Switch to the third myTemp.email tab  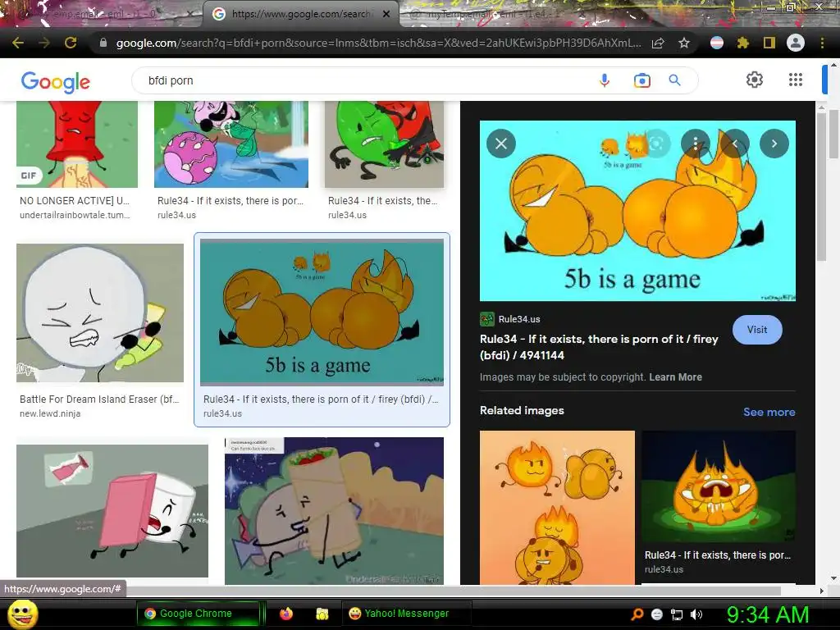(x=485, y=14)
